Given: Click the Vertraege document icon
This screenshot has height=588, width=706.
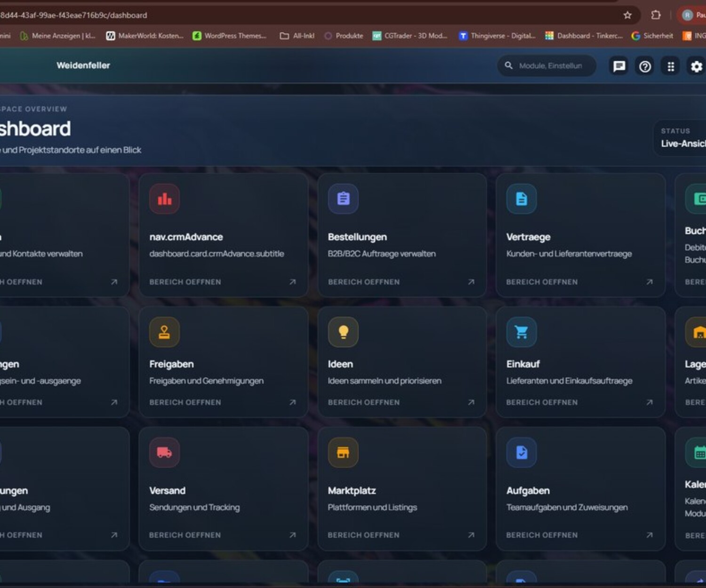Looking at the screenshot, I should tap(521, 199).
